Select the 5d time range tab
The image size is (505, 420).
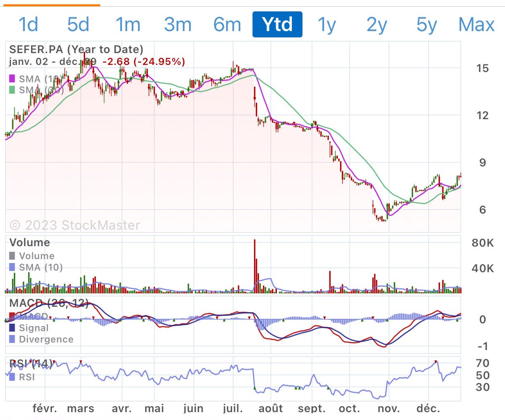78,25
